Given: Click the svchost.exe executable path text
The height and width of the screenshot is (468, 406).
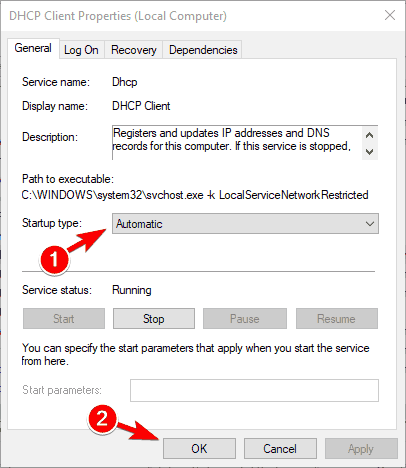Looking at the screenshot, I should 195,195.
